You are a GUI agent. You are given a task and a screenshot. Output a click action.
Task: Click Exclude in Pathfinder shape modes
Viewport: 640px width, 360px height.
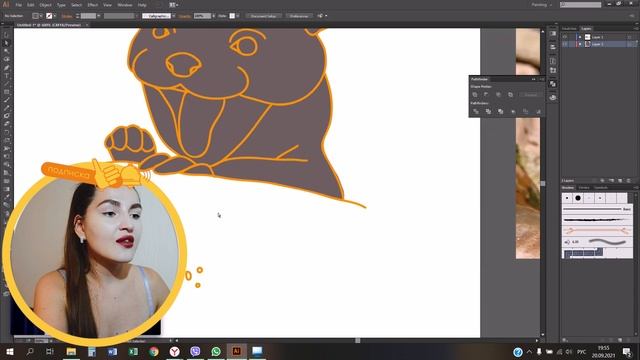pyautogui.click(x=510, y=95)
